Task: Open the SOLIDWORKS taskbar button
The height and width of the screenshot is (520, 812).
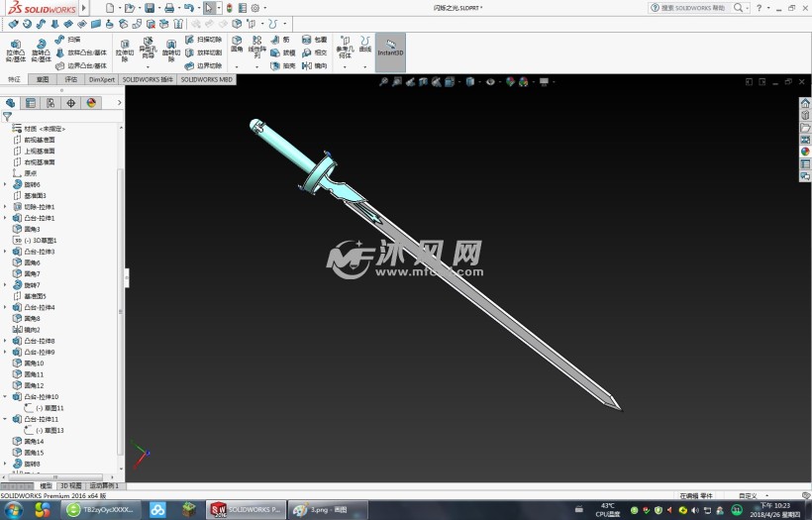Action: pos(246,510)
